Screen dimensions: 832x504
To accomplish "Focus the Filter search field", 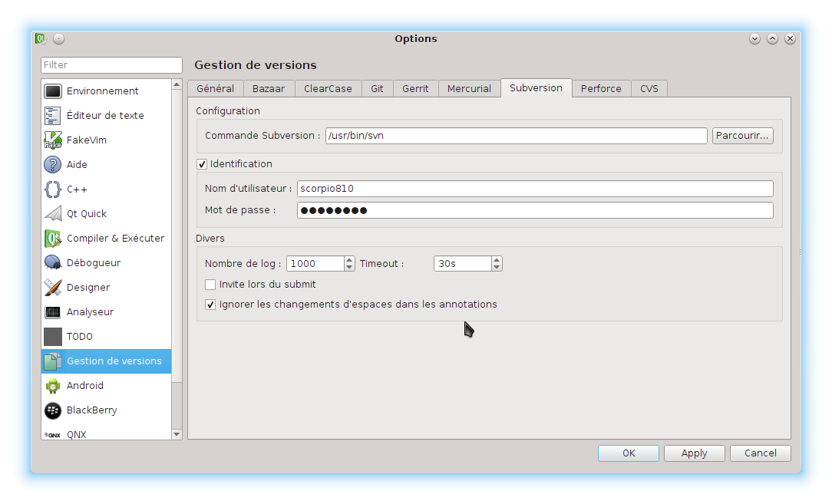I will pyautogui.click(x=111, y=64).
